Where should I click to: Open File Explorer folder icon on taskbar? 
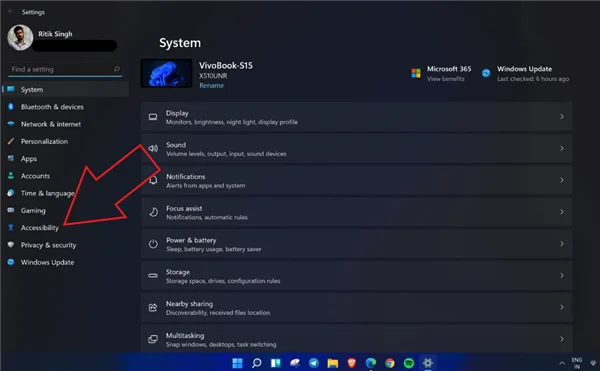point(333,363)
